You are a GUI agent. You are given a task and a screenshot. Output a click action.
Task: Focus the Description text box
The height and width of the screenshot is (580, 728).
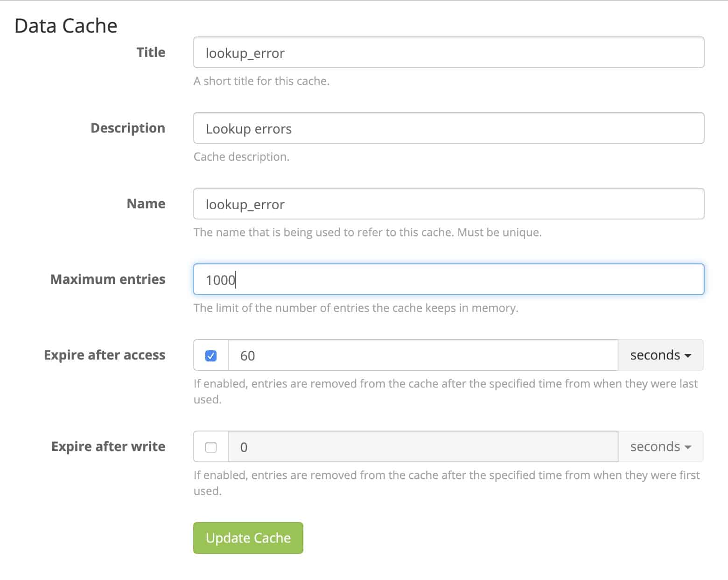click(x=448, y=128)
